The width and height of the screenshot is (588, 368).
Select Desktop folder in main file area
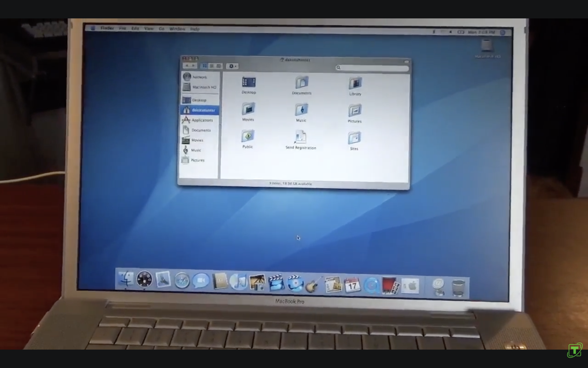pyautogui.click(x=249, y=82)
